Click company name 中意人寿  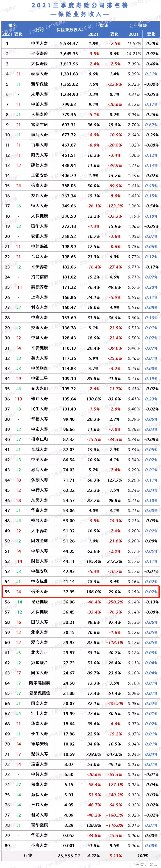(39, 317)
